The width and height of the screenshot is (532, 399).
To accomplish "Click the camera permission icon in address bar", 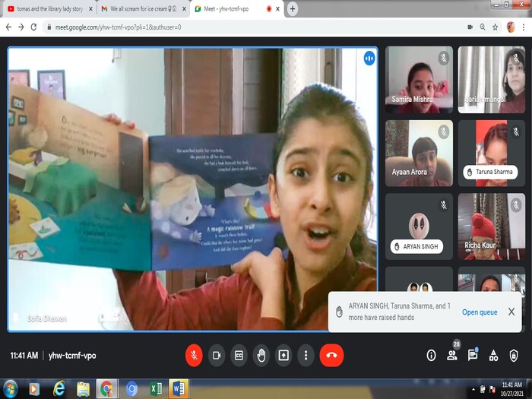I will (x=470, y=27).
